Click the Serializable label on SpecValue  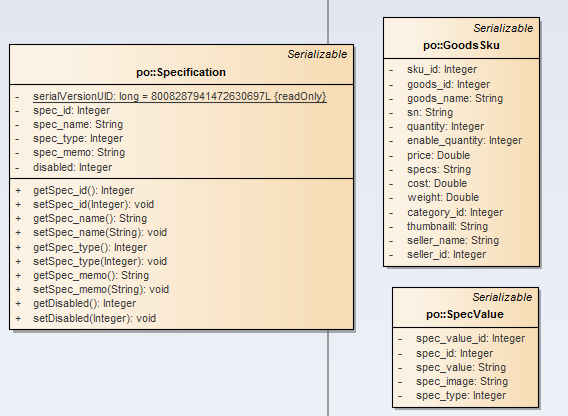[502, 297]
